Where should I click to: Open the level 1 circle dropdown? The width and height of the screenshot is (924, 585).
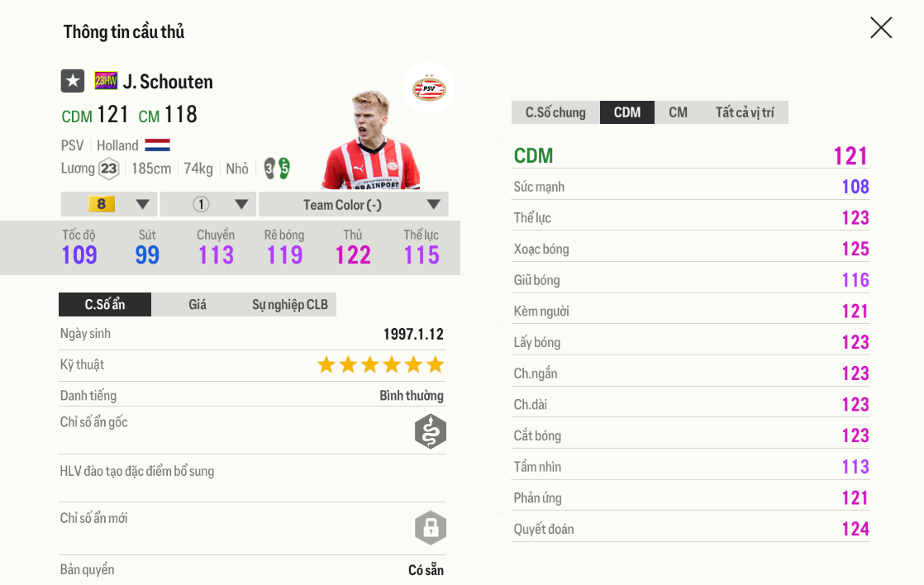tap(207, 204)
